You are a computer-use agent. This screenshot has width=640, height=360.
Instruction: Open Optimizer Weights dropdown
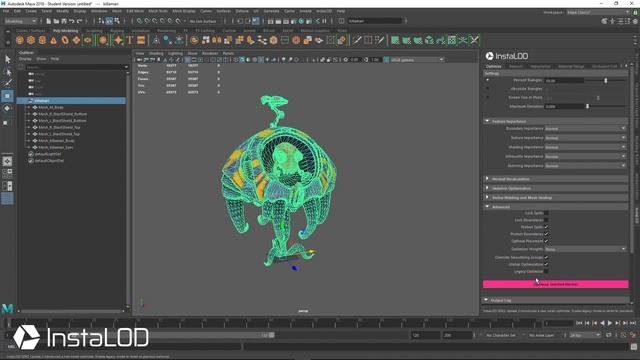tap(585, 249)
